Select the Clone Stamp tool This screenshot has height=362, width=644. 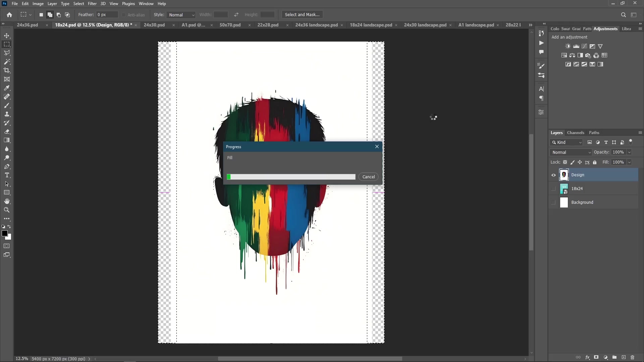point(7,114)
